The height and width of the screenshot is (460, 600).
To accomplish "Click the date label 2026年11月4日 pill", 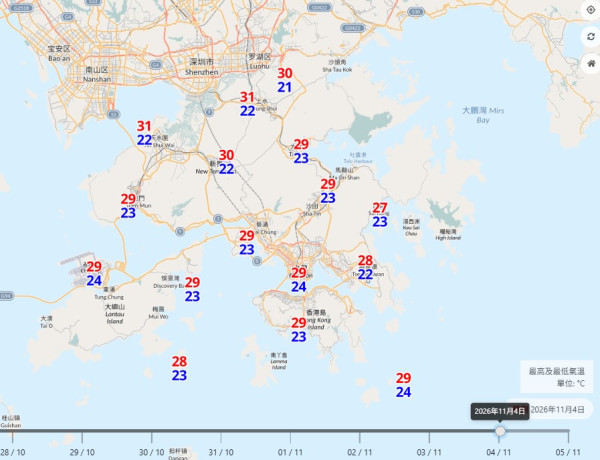I will 549,409.
